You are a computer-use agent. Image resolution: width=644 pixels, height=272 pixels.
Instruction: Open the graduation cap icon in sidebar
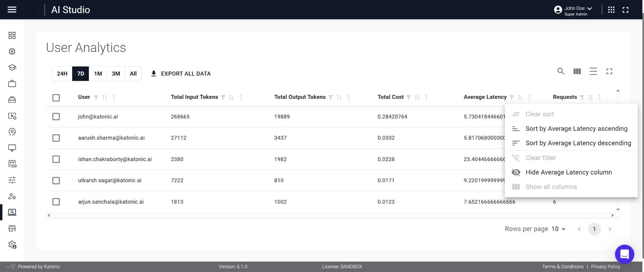coord(12,67)
